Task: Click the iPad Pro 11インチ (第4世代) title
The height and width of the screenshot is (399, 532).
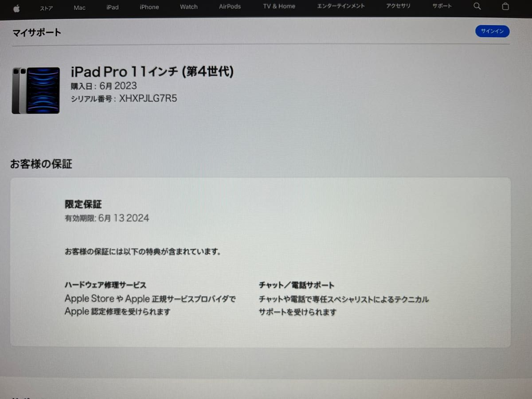Action: pos(152,71)
